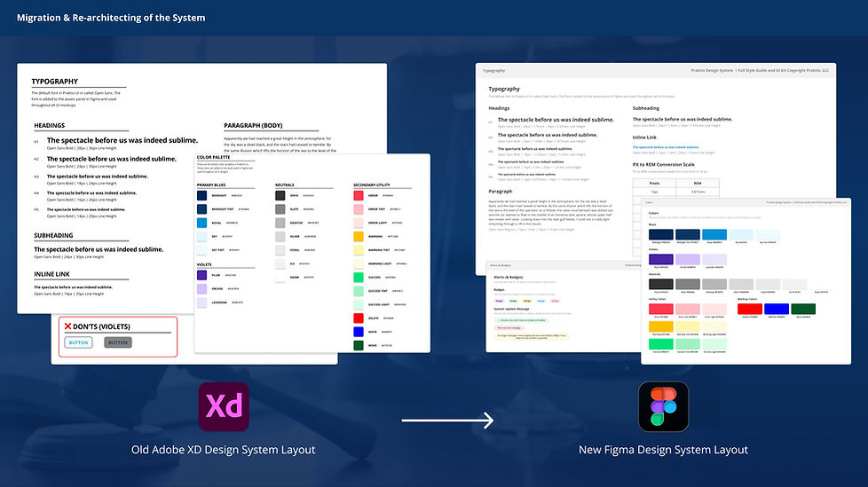This screenshot has height=487, width=868.
Task: Click the 'Paragraph' label in the Figma typography sheet
Action: (500, 192)
